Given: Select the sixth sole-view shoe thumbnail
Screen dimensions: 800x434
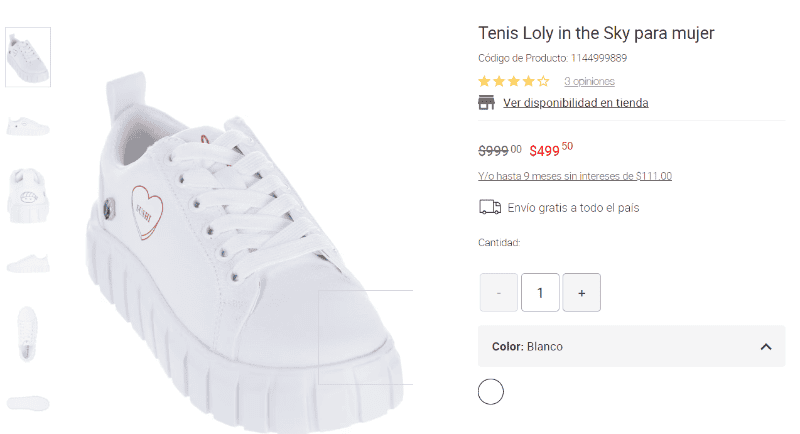Looking at the screenshot, I should (28, 403).
